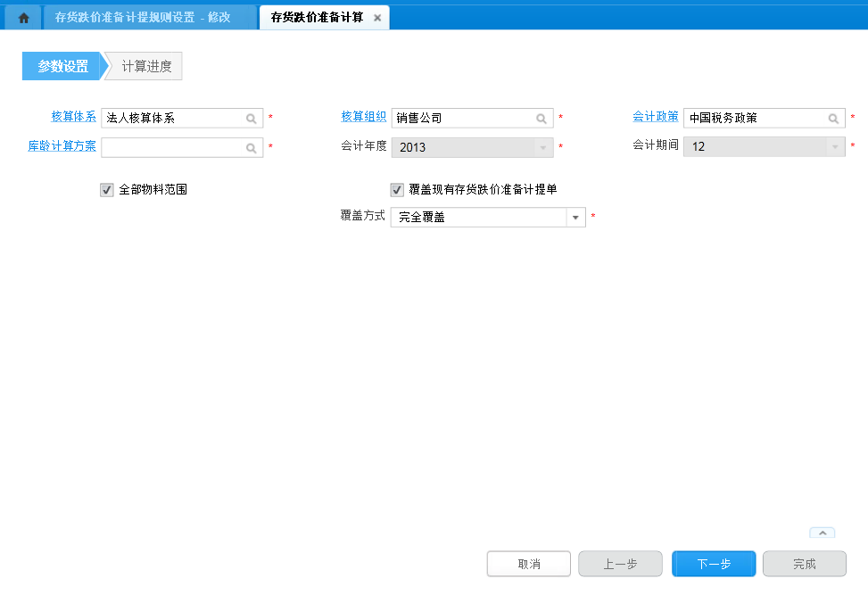868x595 pixels.
Task: Open the 覆盖方式 dropdown
Action: pos(575,217)
